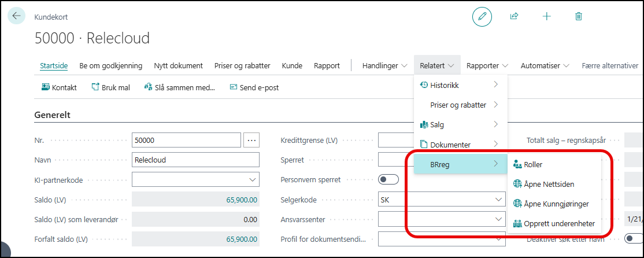Open the Kontakt action

coord(60,87)
